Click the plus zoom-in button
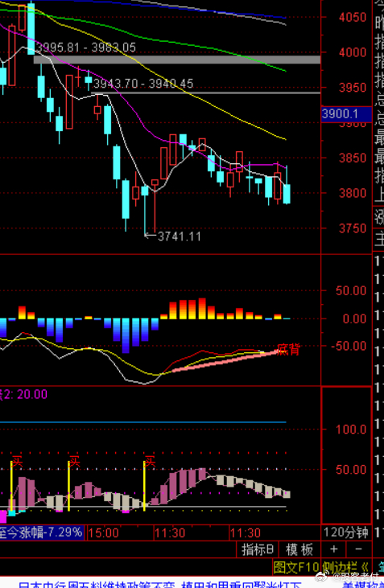Image resolution: width=384 pixels, height=588 pixels. pyautogui.click(x=334, y=549)
